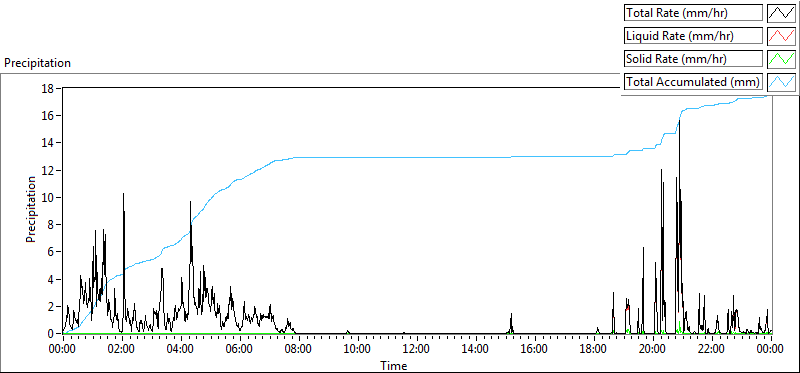Select the Total Accumulated (mm) legend label
The width and height of the screenshot is (800, 373).
pyautogui.click(x=693, y=81)
